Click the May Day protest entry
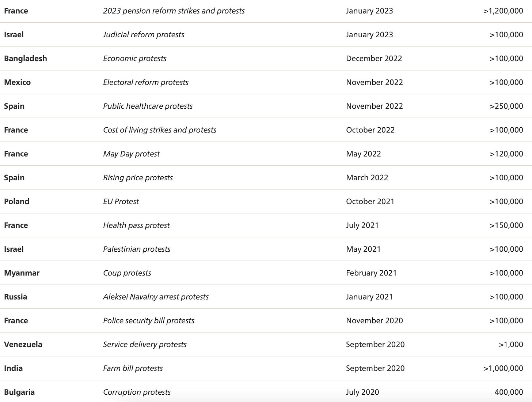This screenshot has width=532, height=402. pos(132,154)
